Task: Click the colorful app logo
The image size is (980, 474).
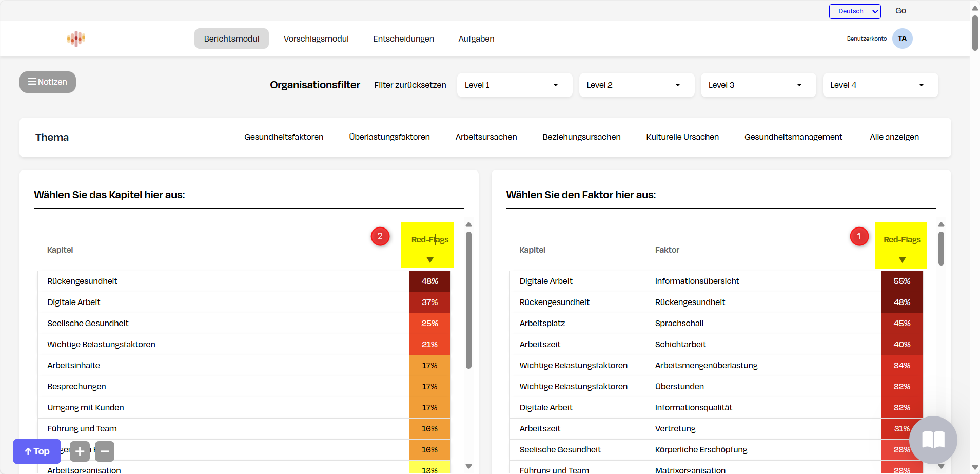Action: 76,39
